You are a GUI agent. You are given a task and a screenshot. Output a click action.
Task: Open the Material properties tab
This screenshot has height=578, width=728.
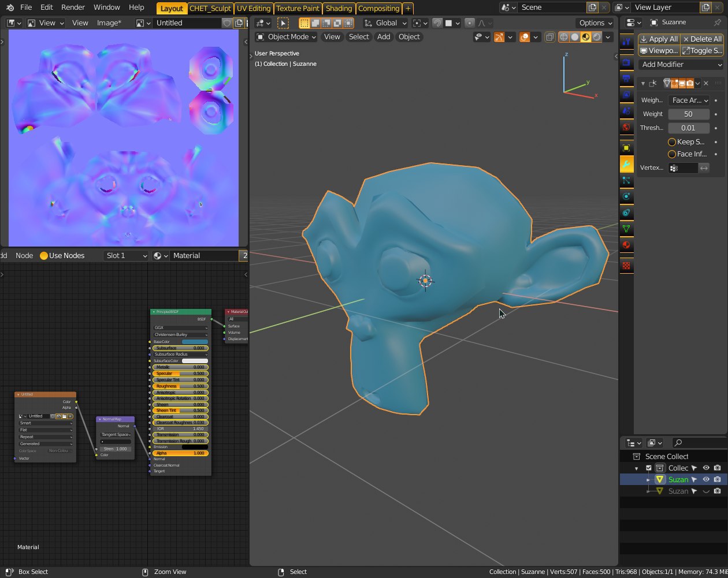pos(626,245)
